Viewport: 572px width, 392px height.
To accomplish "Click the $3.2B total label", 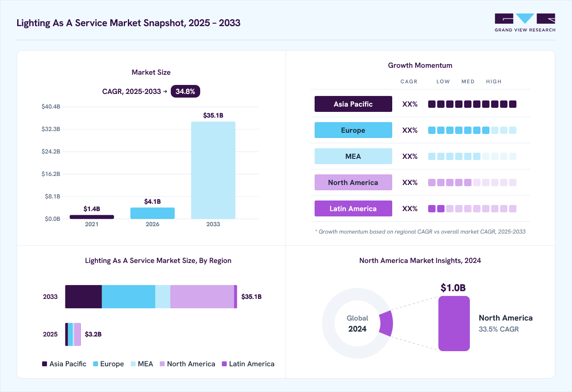I will point(93,334).
